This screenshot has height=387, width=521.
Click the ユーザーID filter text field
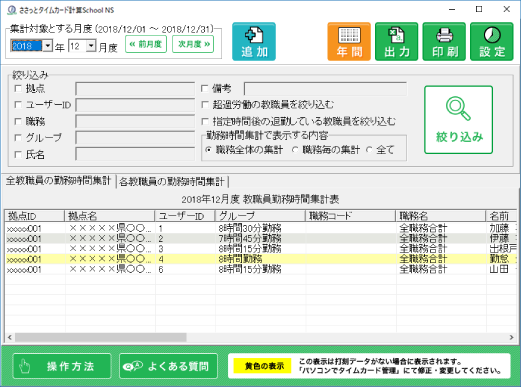click(135, 105)
